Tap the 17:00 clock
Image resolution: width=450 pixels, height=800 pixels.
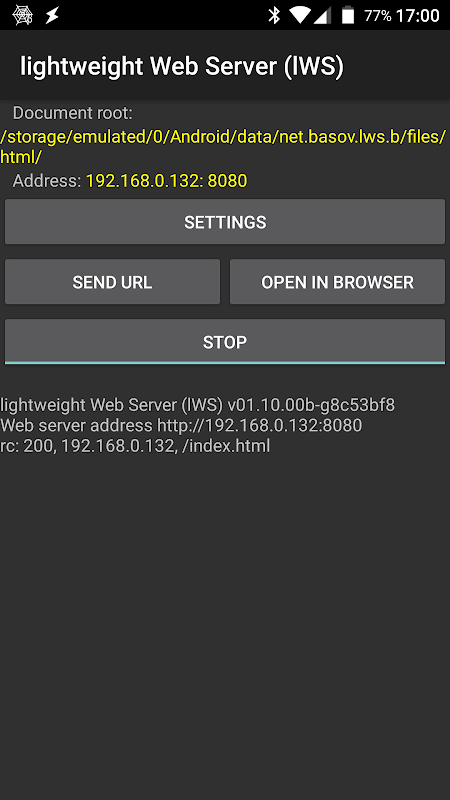(417, 16)
